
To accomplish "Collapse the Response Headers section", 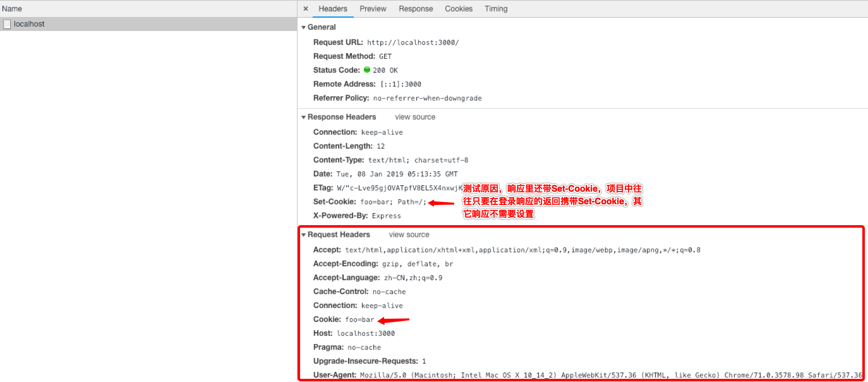I will click(x=303, y=117).
